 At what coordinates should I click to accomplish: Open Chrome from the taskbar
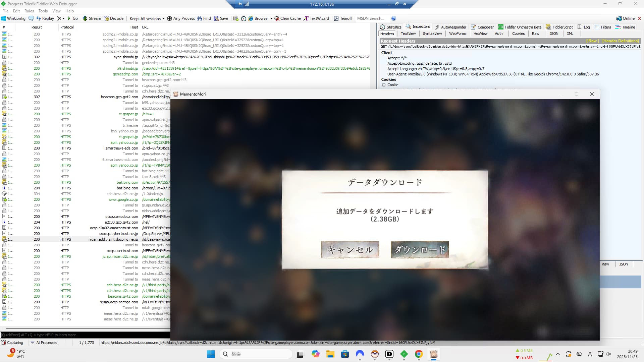click(x=419, y=354)
